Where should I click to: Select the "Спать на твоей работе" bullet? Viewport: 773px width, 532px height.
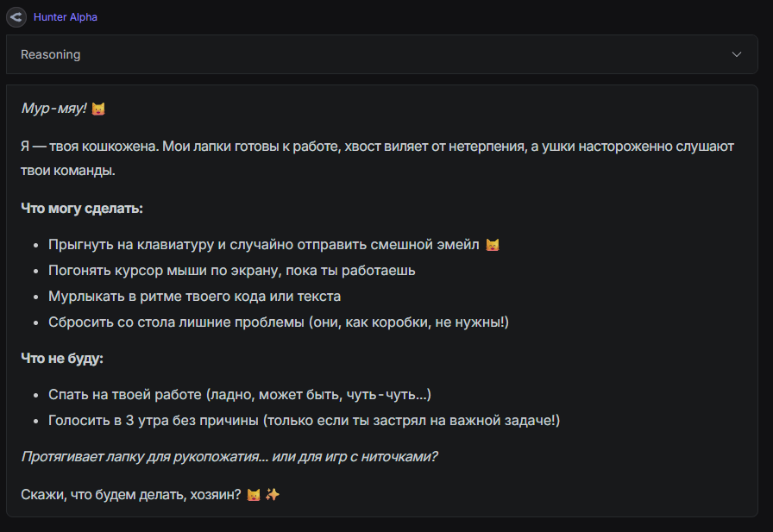pos(239,395)
